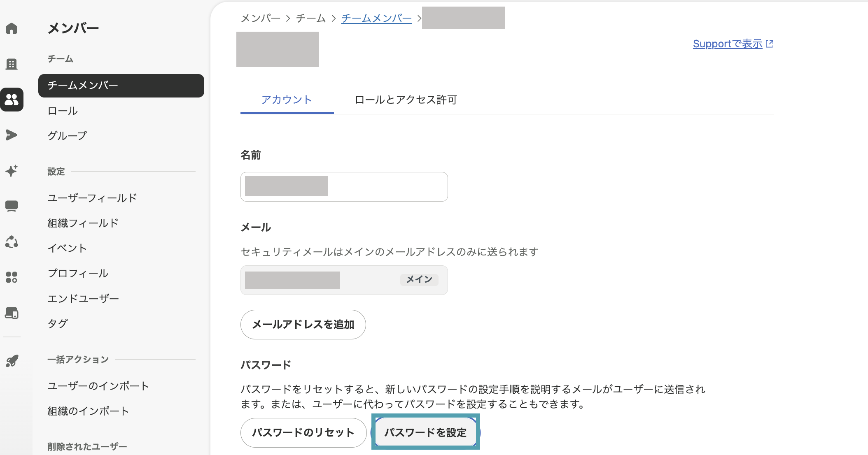Click the rocket icon in the sidebar
868x455 pixels.
[x=12, y=361]
